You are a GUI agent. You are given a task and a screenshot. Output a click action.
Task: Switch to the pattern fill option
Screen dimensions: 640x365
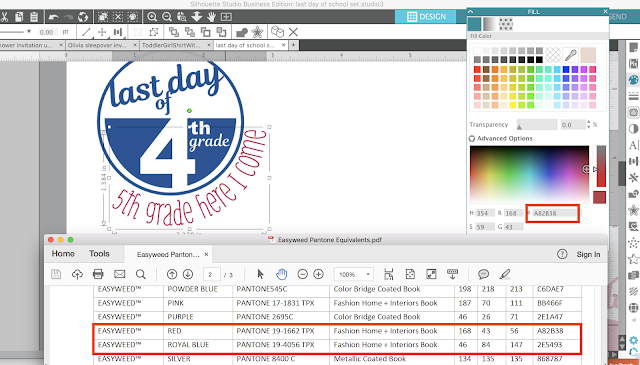(x=506, y=24)
